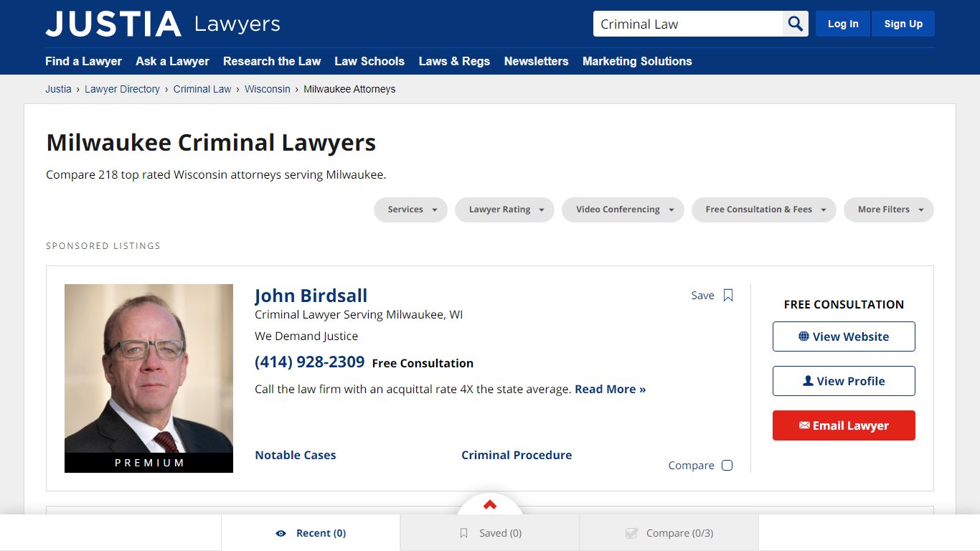This screenshot has height=551, width=980.
Task: Expand the More Filters dropdown
Action: 889,209
